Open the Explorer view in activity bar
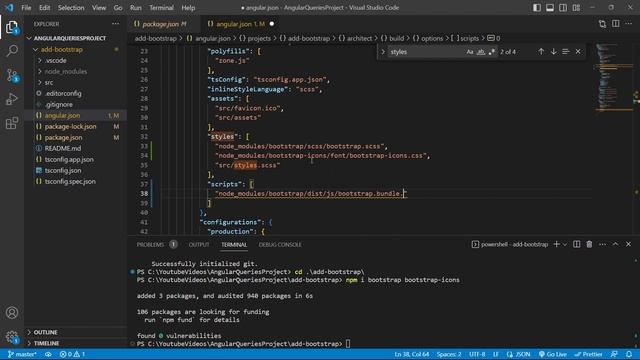The image size is (640, 360). pos(12,27)
